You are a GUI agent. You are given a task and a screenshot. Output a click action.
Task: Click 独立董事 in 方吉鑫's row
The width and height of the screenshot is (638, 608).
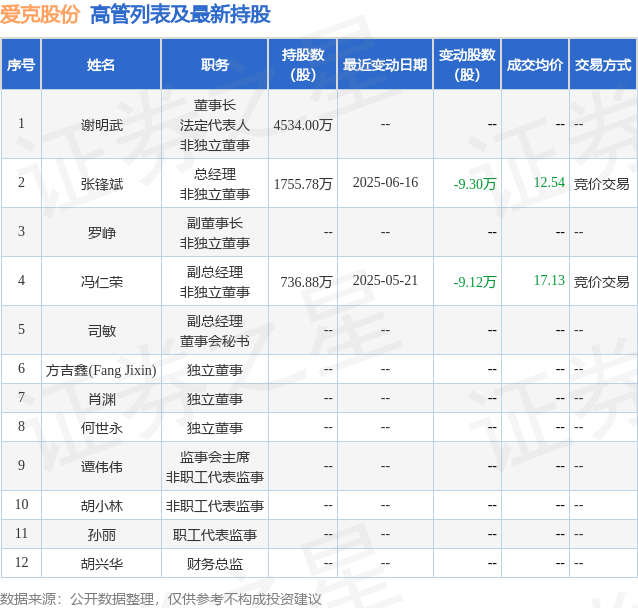(x=215, y=370)
